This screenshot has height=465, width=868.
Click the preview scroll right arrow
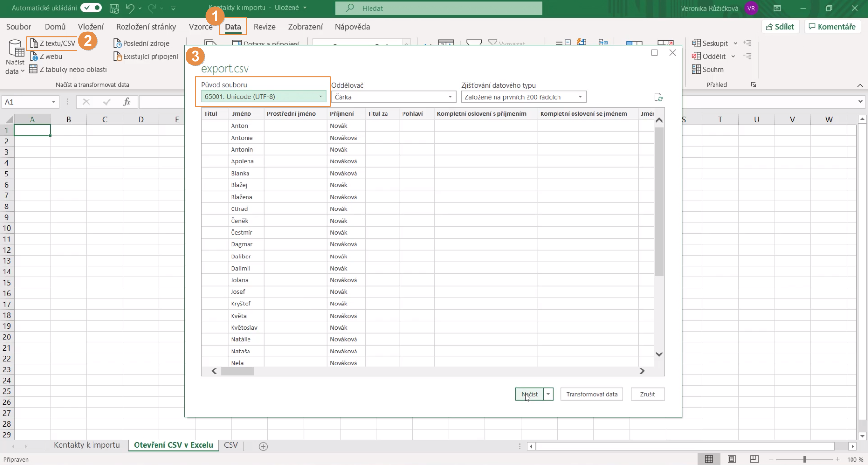(642, 371)
